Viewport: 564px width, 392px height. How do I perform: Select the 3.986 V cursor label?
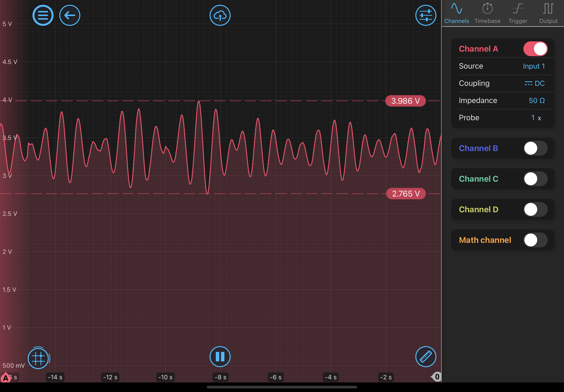click(405, 101)
